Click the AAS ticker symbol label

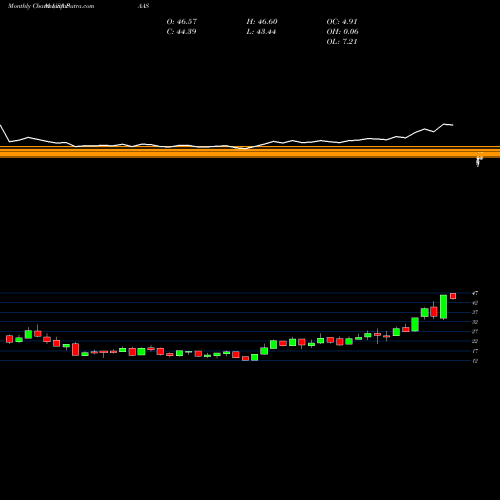point(143,6)
